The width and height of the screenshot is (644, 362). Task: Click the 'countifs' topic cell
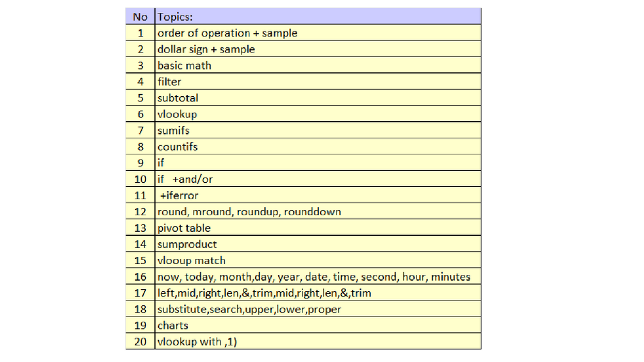click(x=318, y=147)
